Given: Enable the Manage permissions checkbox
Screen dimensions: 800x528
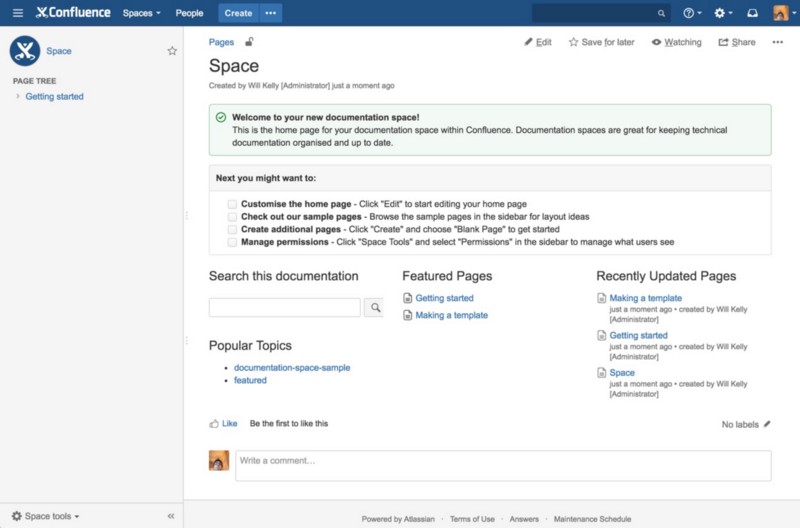Looking at the screenshot, I should click(232, 242).
